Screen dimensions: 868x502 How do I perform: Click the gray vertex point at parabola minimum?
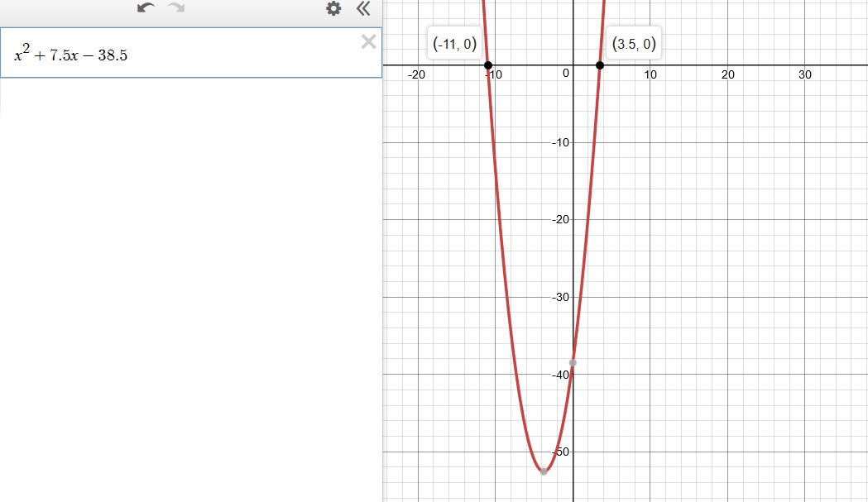544,471
